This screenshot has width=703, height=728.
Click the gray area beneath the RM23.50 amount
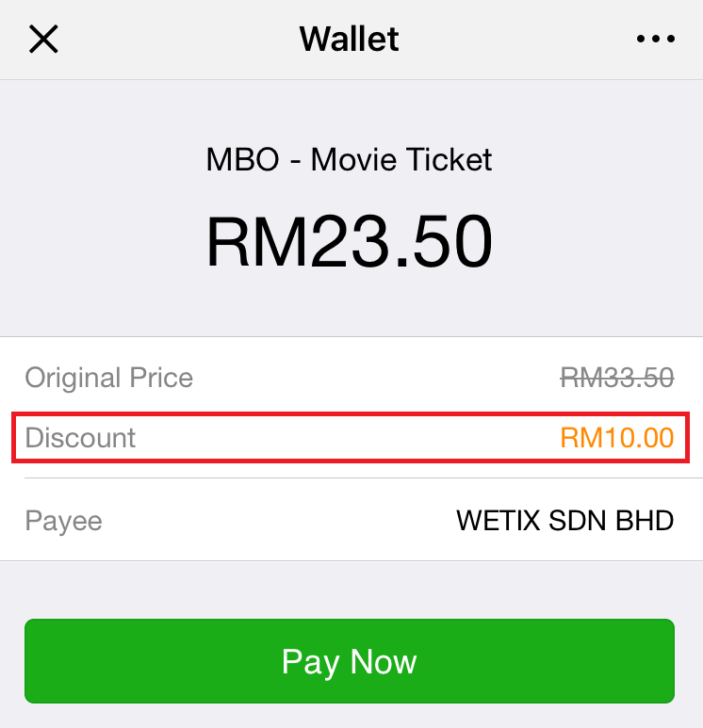point(349,301)
